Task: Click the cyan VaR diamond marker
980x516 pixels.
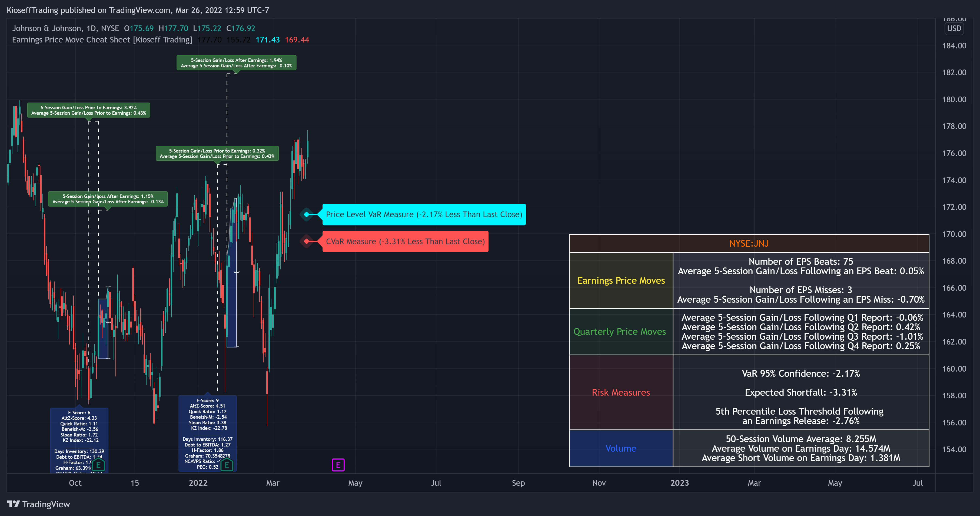Action: click(307, 214)
